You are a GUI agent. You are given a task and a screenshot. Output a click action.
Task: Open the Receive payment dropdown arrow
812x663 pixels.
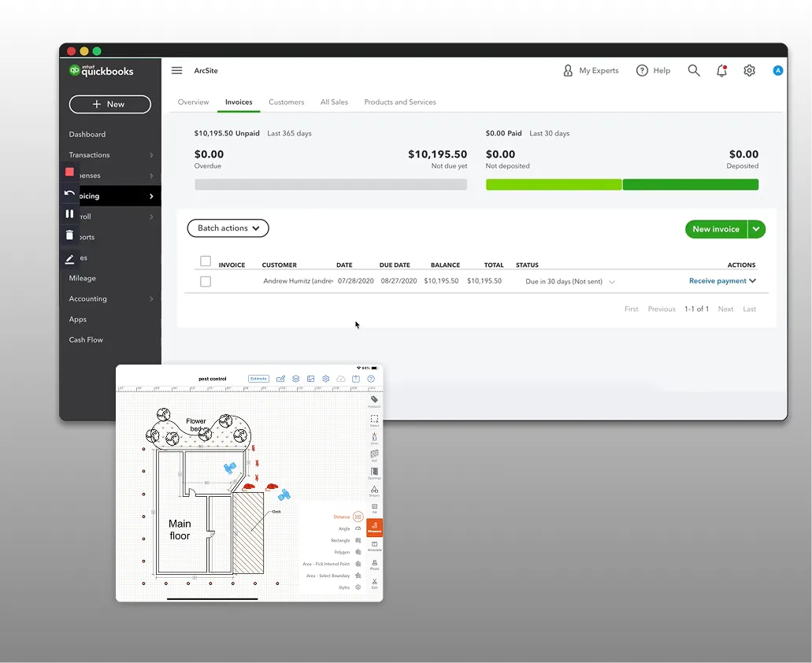752,280
